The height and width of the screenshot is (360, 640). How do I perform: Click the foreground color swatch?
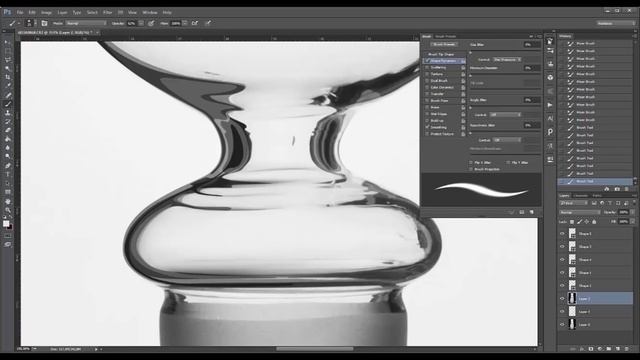click(6, 224)
